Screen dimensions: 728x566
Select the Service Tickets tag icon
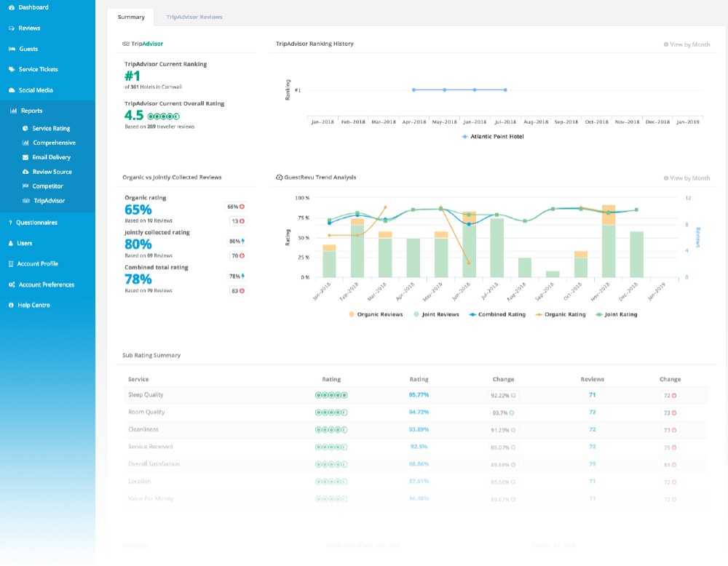12,70
